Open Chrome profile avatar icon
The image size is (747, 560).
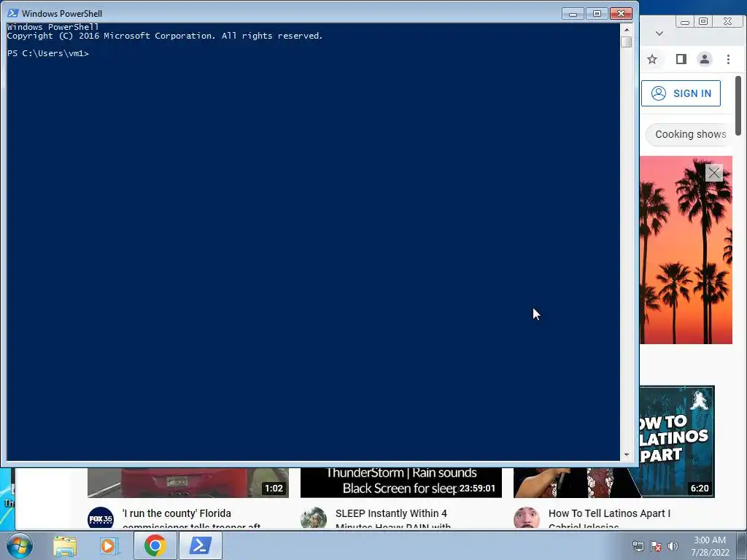(704, 59)
